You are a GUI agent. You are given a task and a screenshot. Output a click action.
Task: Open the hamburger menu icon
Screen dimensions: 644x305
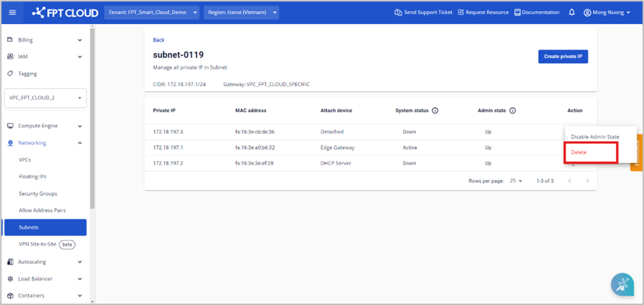tap(12, 12)
